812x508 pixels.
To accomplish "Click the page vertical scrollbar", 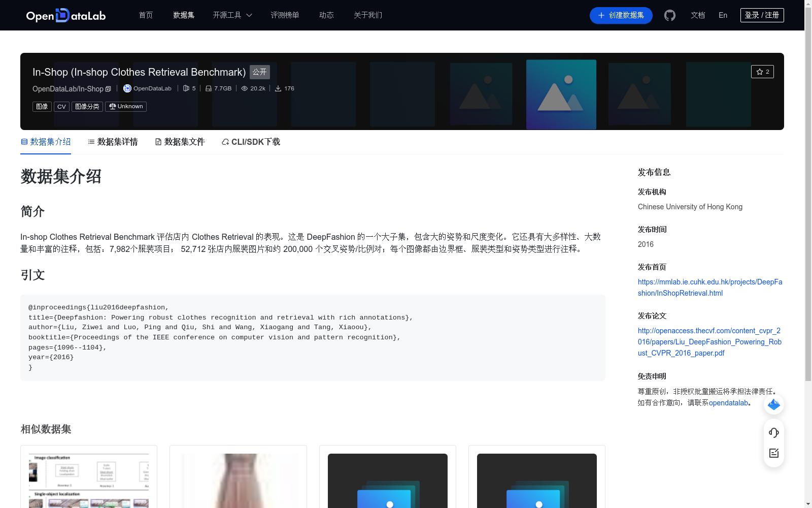I will pyautogui.click(x=808, y=193).
